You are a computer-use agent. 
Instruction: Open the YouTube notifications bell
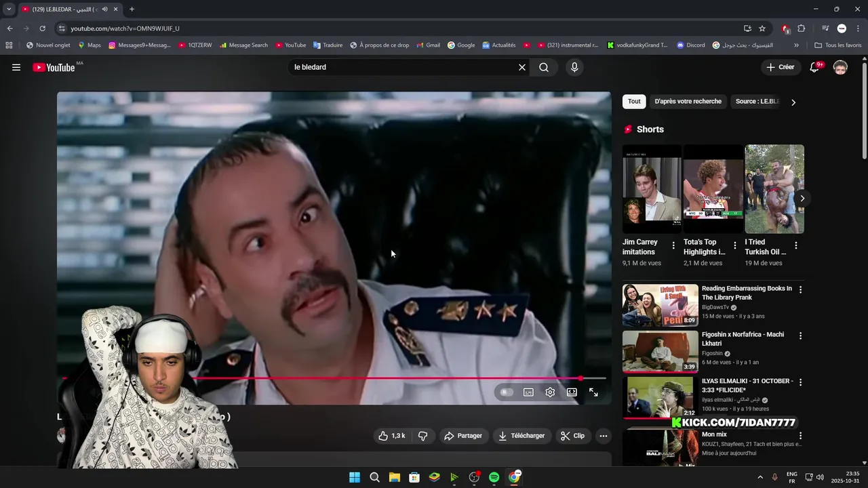tap(816, 67)
